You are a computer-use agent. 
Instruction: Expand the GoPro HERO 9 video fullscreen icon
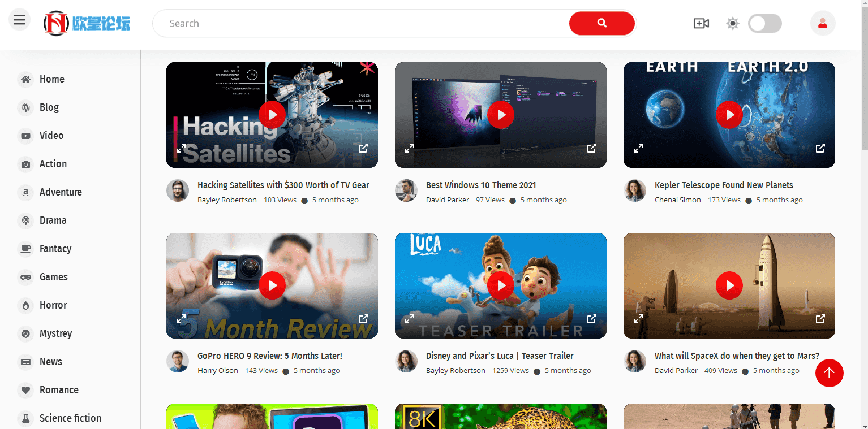tap(181, 319)
